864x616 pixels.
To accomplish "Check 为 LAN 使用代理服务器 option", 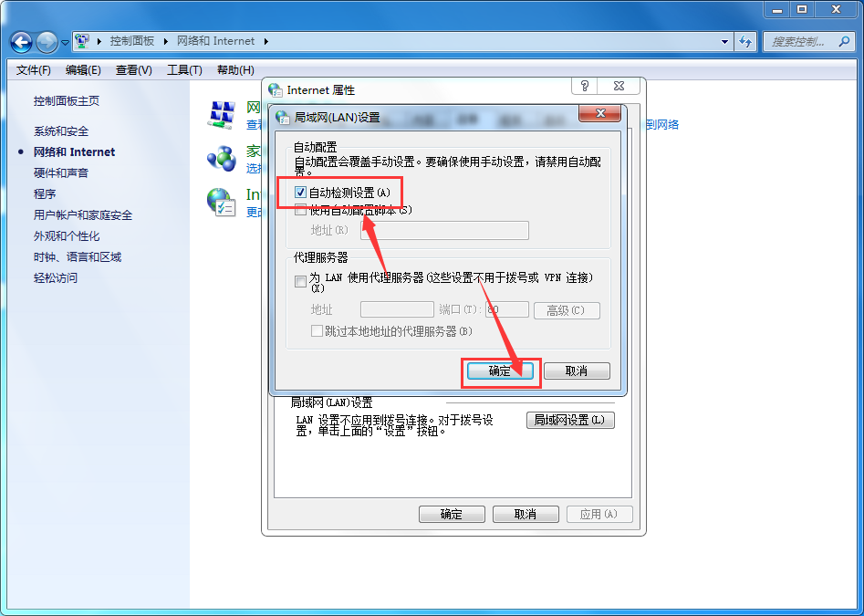I will pyautogui.click(x=299, y=282).
